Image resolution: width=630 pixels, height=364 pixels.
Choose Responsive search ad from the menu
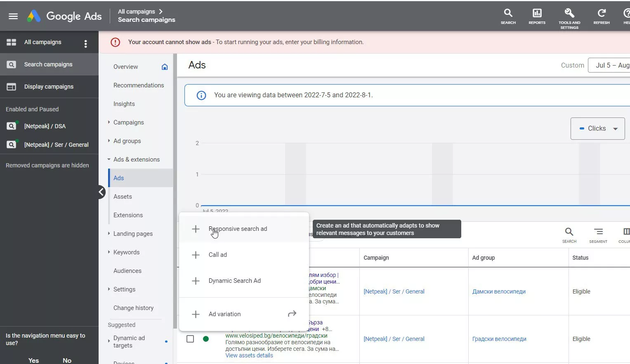click(244, 229)
